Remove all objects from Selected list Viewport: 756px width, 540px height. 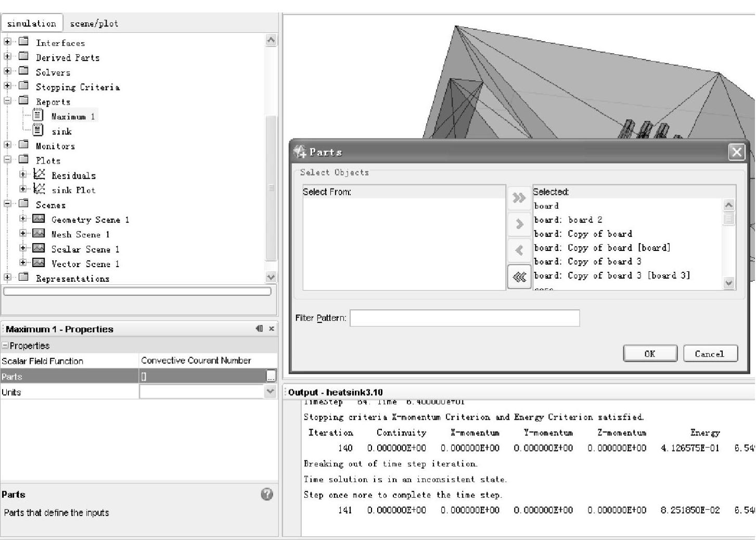coord(519,277)
